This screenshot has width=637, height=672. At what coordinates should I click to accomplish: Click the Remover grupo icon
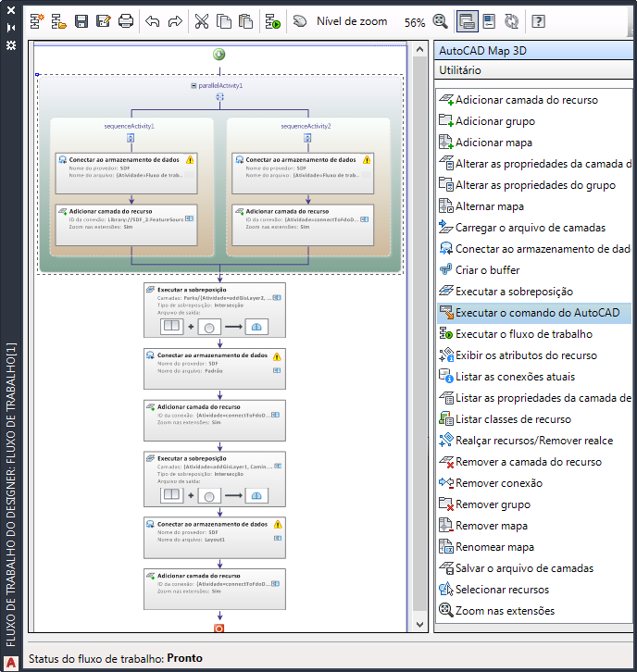(446, 504)
